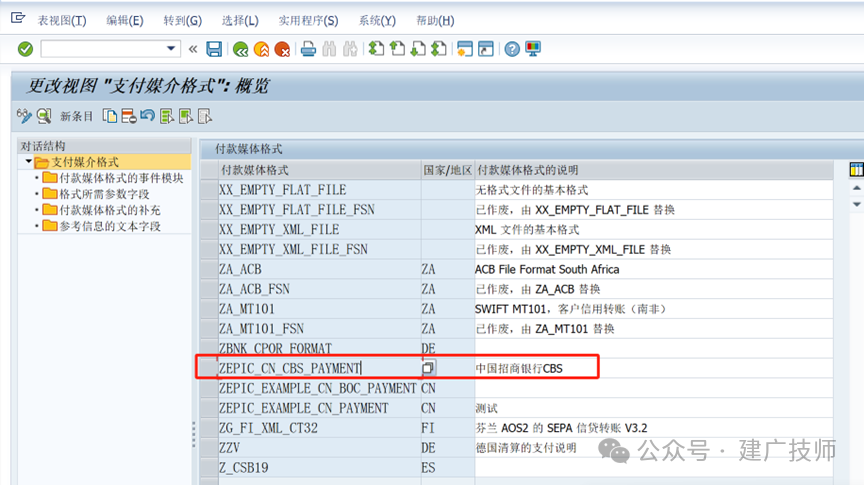The height and width of the screenshot is (485, 864).
Task: Toggle Display/Change glasses-pencil icon
Action: point(24,116)
